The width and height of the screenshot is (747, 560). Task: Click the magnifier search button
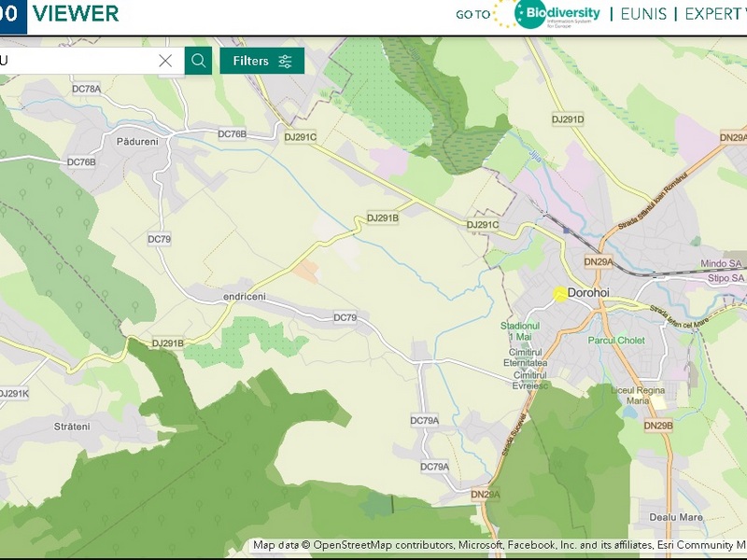(198, 61)
